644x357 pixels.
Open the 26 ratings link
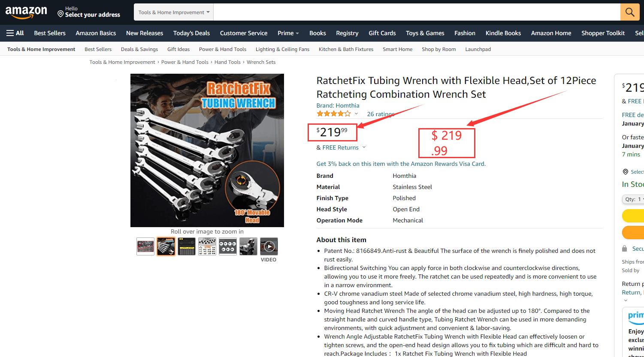pos(381,114)
